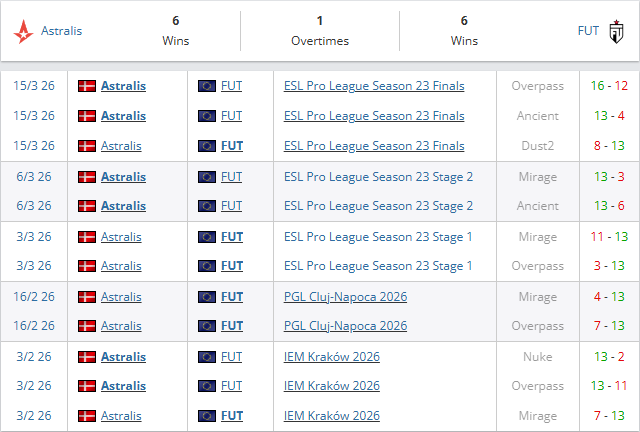Click the 13 - 11 Overpass score
Image resolution: width=640 pixels, height=432 pixels.
pos(608,386)
